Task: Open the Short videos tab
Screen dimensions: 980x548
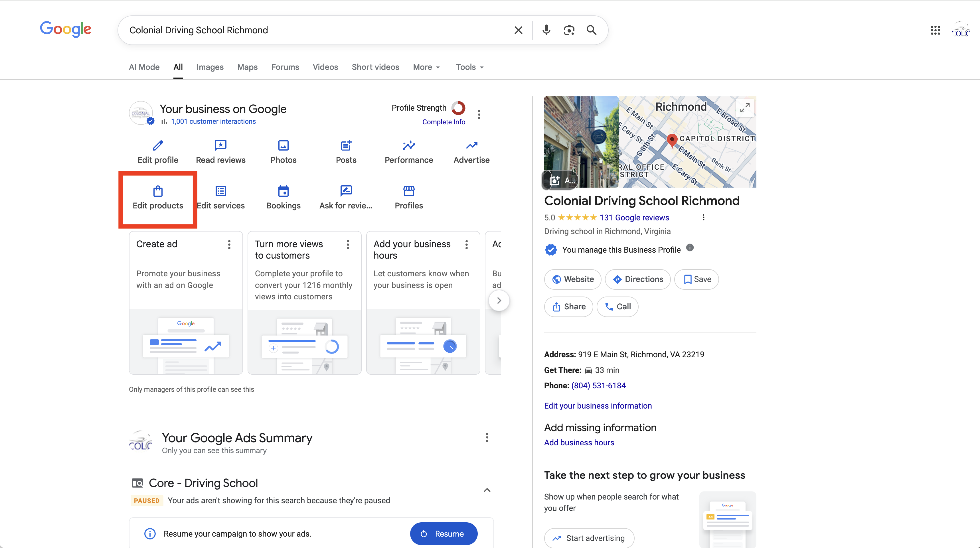Action: [376, 67]
